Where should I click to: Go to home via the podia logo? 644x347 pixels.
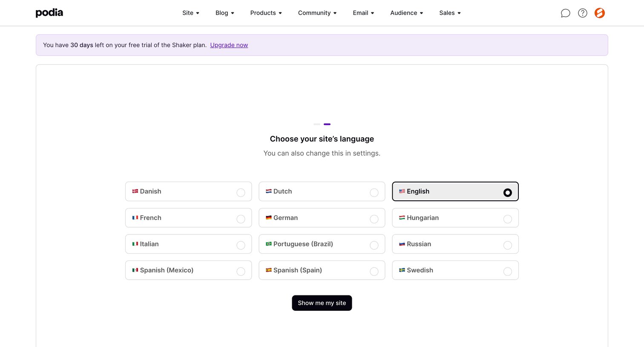(49, 13)
